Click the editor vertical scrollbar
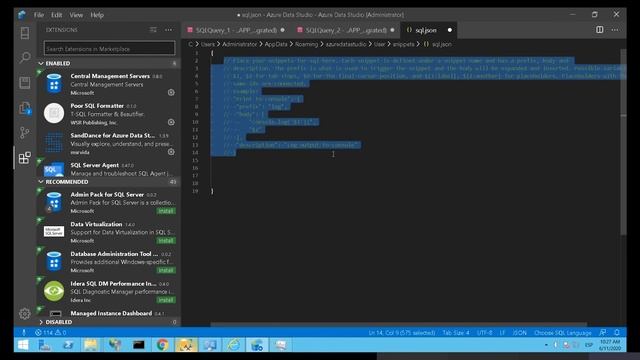This screenshot has height=360, width=640. tap(623, 142)
